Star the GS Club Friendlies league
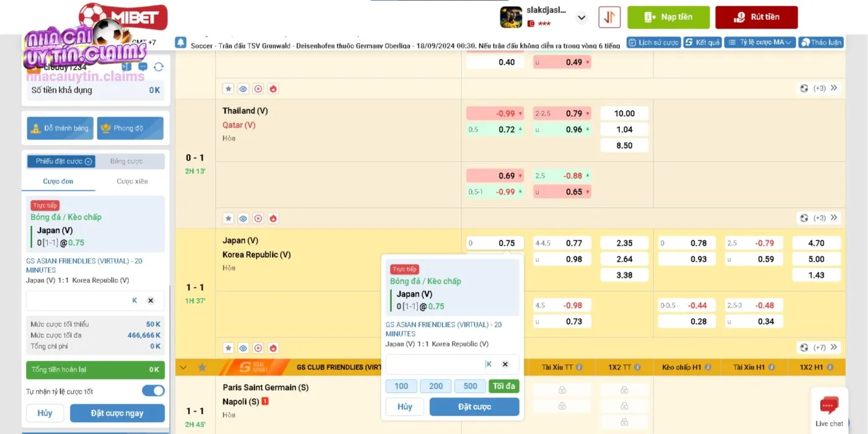The image size is (868, 434). tap(202, 368)
